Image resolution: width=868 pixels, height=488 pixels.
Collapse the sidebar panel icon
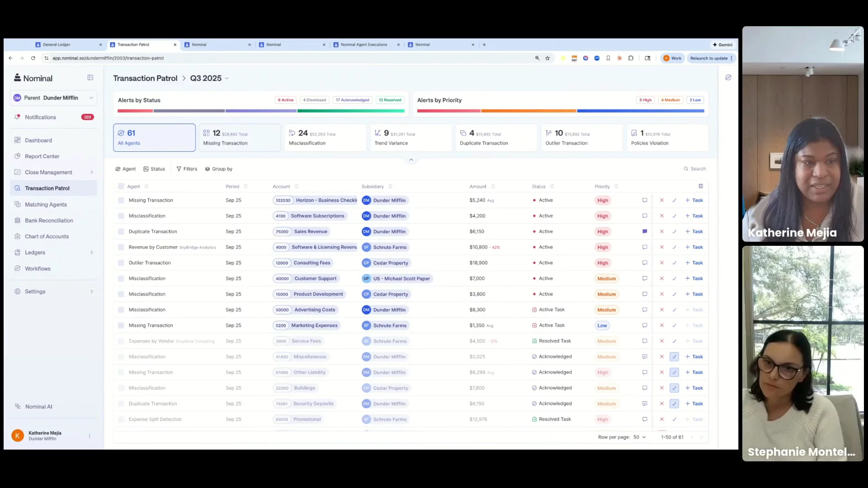coord(90,78)
